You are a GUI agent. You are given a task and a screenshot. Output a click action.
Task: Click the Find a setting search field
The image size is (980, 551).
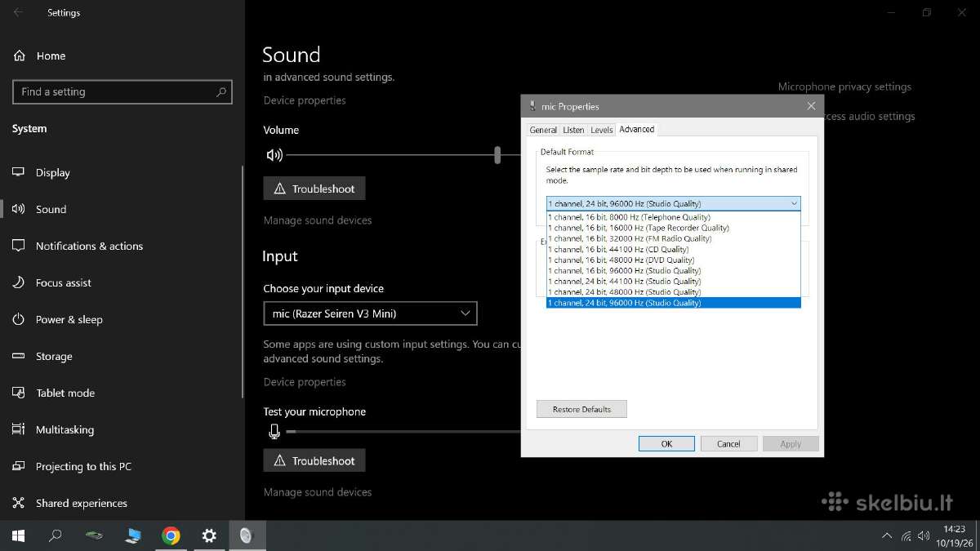coord(122,92)
